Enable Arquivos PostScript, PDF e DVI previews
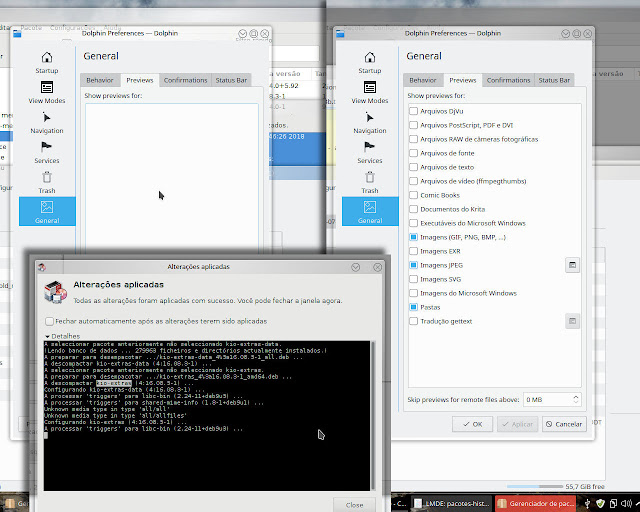Screen dimensions: 640x512 [413, 125]
